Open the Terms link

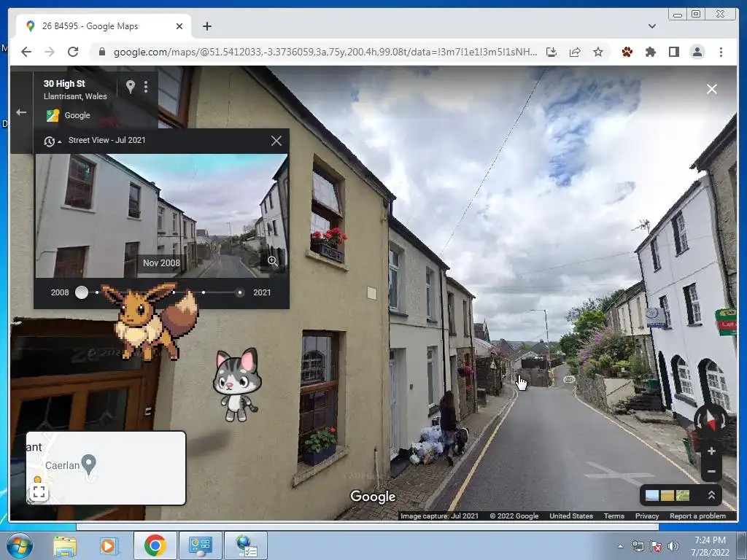pyautogui.click(x=614, y=516)
